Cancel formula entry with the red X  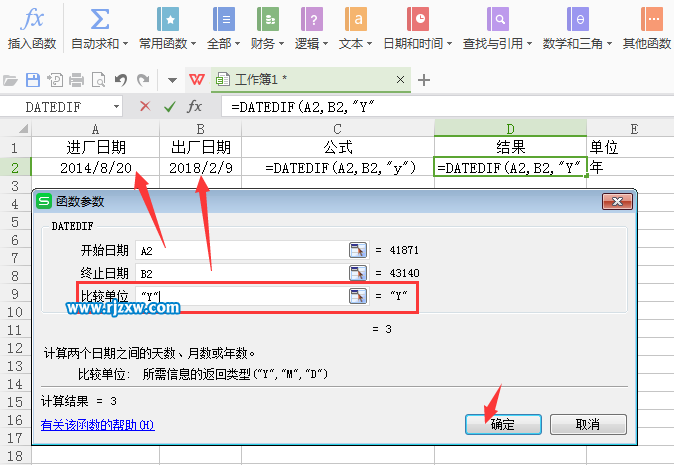coord(145,106)
